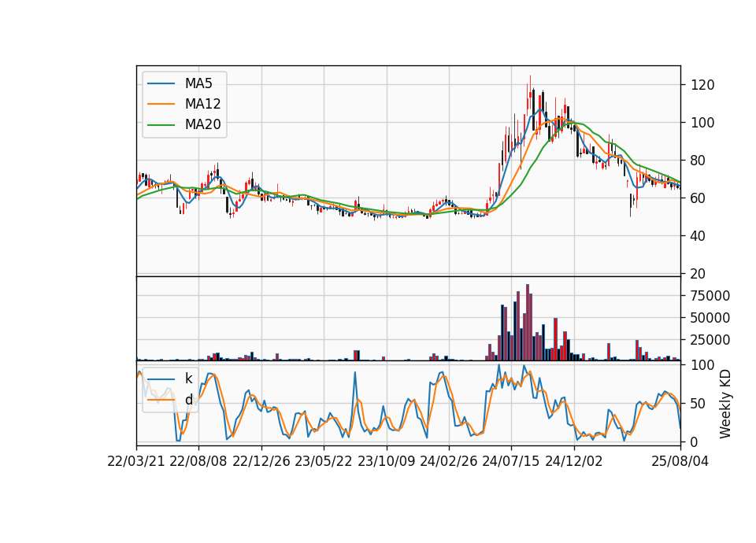Click the 20 price axis label
This screenshot has height=543, width=756.
click(699, 274)
